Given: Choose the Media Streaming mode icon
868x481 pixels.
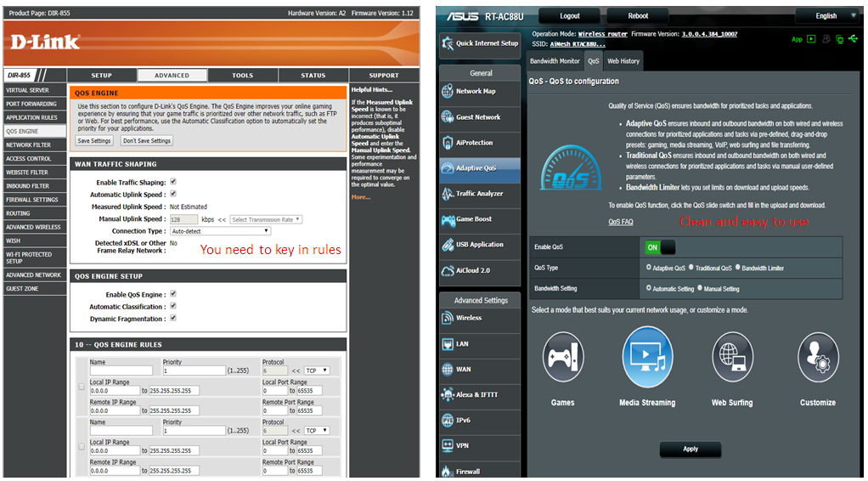Looking at the screenshot, I should click(647, 358).
